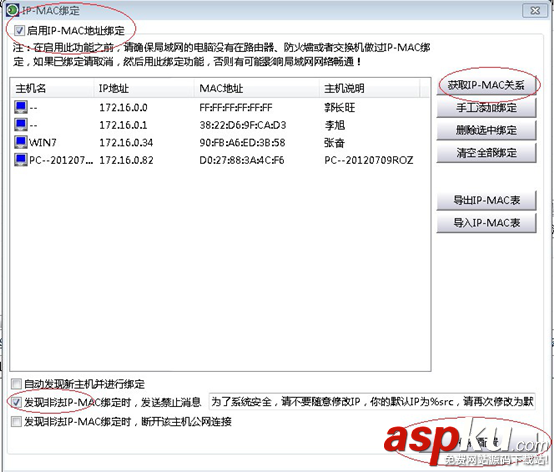Select MAC address 38:22:D6:9F:CA:D3

242,125
